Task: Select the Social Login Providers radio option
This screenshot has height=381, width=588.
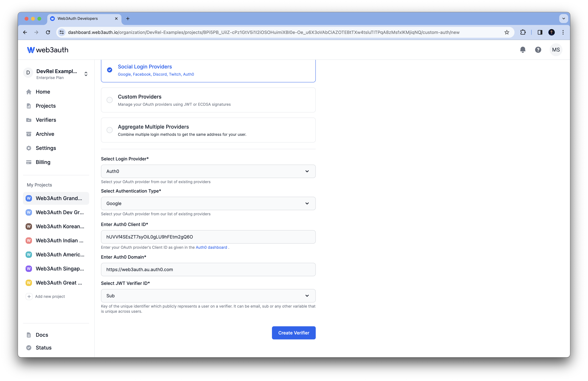Action: pos(110,70)
